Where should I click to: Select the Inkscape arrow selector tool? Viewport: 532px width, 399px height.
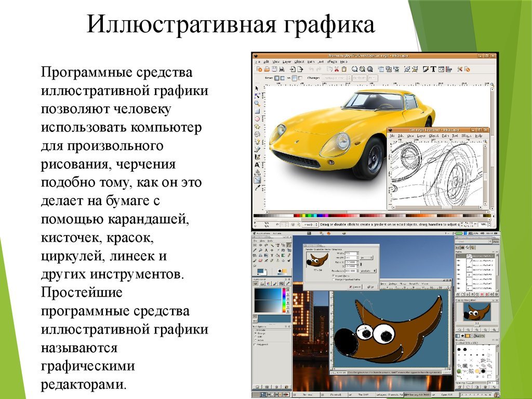pos(257,88)
